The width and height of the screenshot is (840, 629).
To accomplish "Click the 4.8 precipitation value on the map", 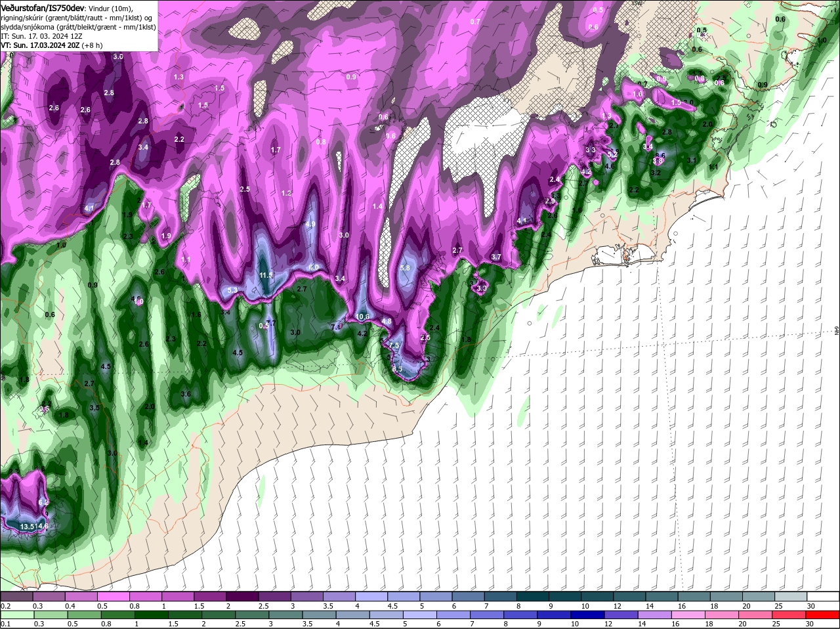I will click(387, 322).
